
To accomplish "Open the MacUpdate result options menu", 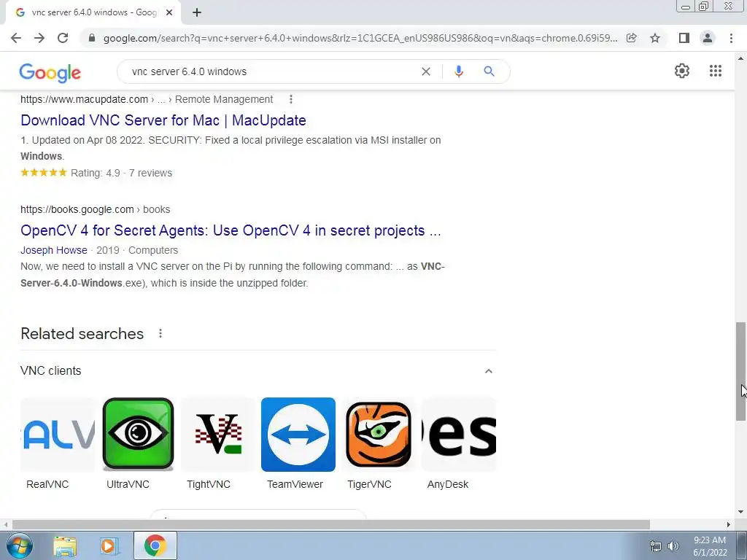I will [x=291, y=99].
